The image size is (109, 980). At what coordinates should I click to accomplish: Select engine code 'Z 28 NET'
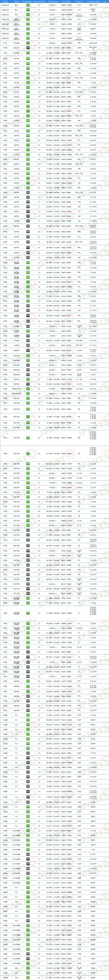point(93,33)
